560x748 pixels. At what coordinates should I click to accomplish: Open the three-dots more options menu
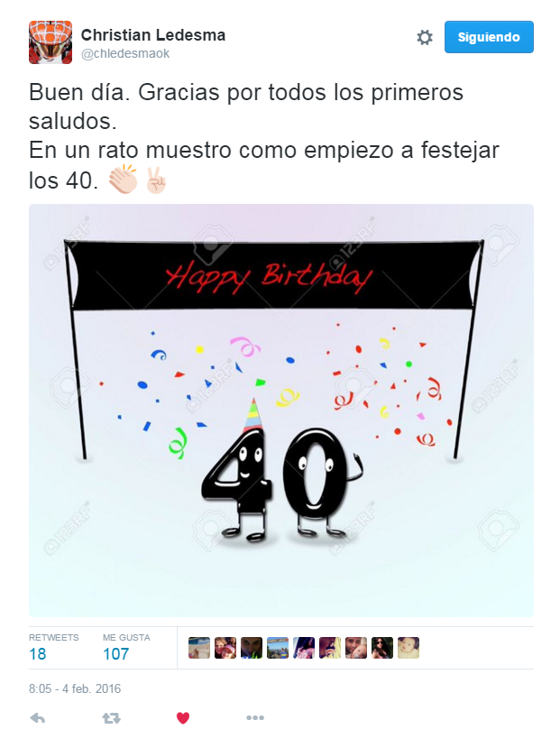coord(255,718)
